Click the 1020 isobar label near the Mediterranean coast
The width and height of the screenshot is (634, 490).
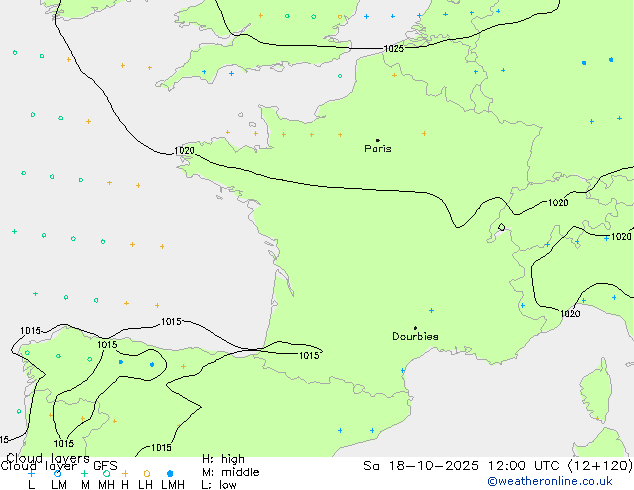(570, 314)
